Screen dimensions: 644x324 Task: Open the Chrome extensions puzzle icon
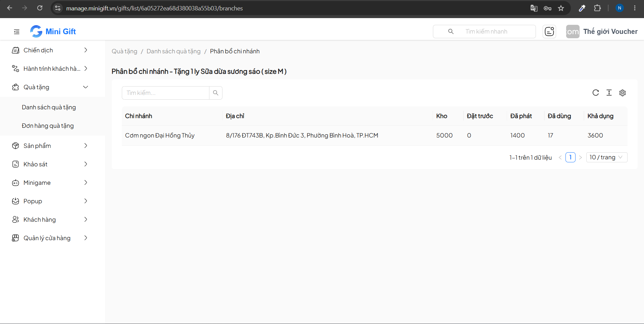[x=597, y=8]
